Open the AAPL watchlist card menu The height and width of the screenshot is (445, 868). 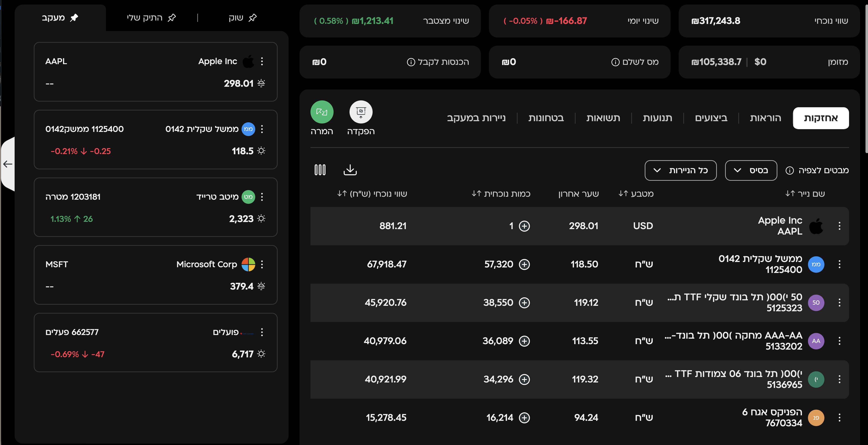point(262,61)
